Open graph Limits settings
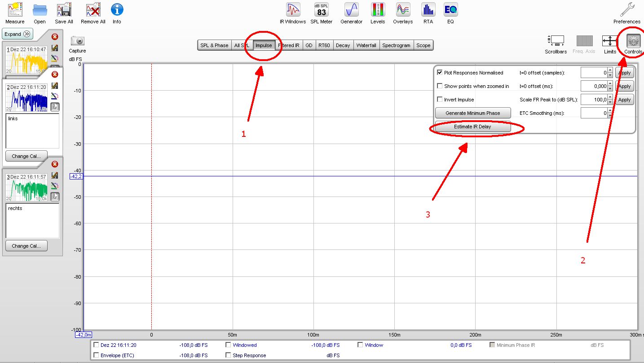 tap(610, 44)
